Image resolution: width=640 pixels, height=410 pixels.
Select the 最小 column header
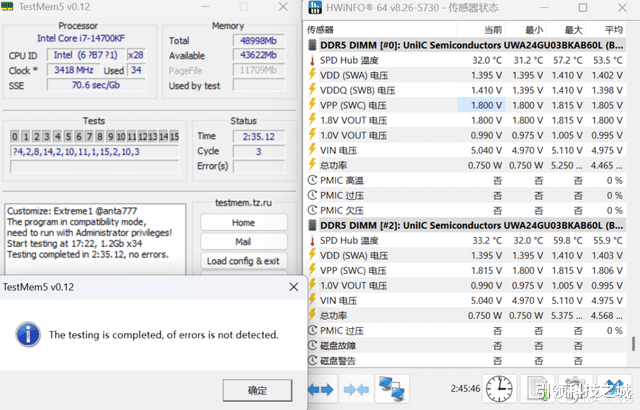coord(526,30)
